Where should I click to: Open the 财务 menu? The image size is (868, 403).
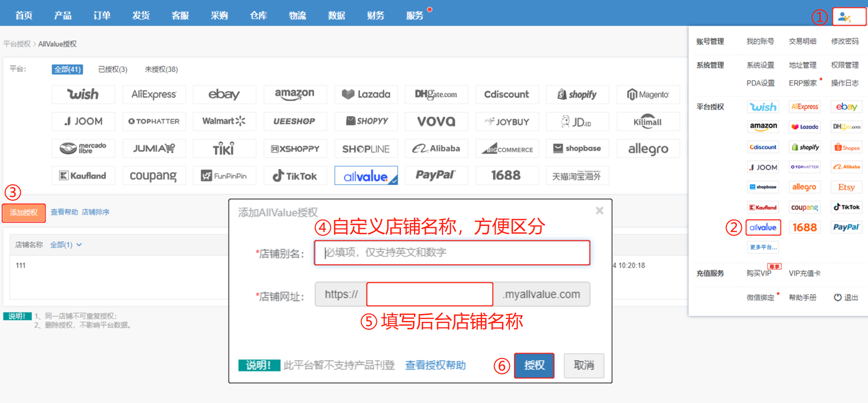pos(375,15)
